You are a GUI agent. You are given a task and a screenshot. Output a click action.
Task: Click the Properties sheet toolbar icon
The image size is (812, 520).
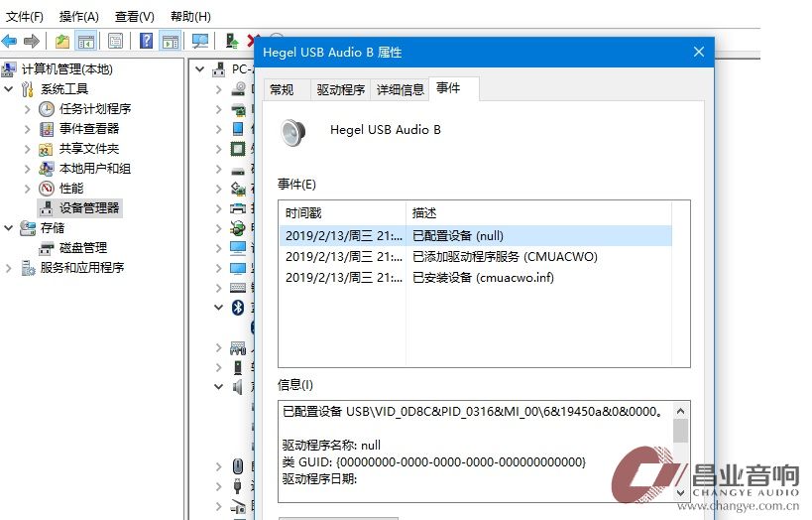115,41
